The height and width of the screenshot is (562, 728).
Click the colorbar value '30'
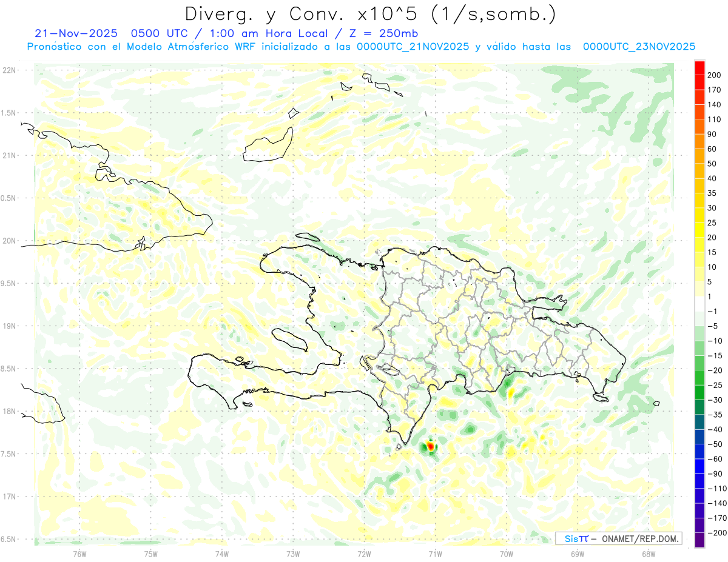pyautogui.click(x=712, y=208)
